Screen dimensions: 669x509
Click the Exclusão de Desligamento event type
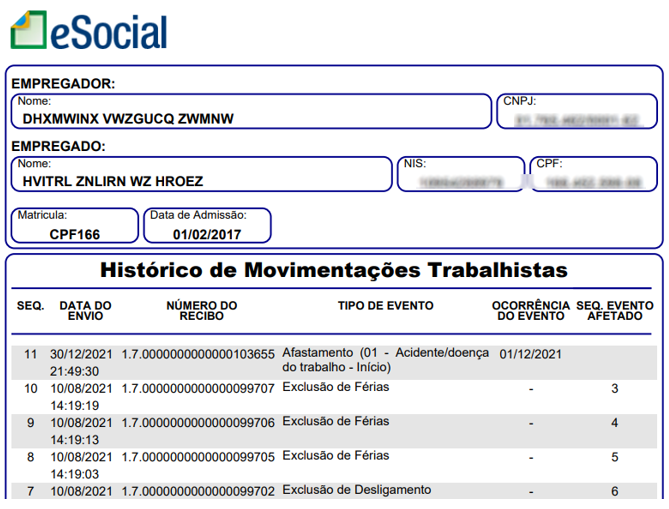coord(357,490)
